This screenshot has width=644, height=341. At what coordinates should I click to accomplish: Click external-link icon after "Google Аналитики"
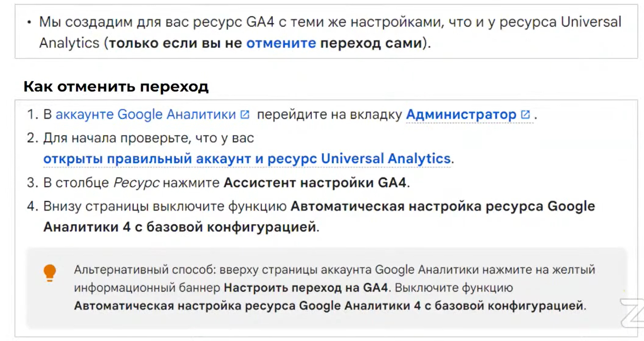pos(245,114)
